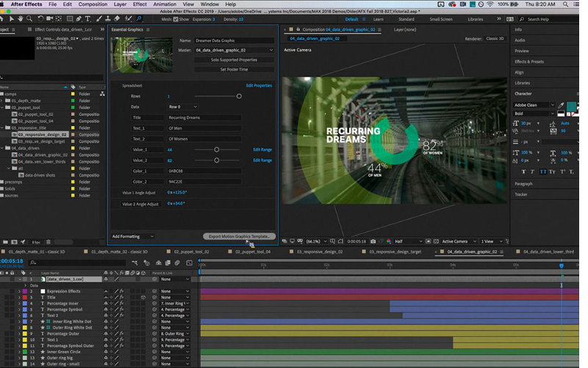Enable All Caps text style button
Image resolution: width=588 pixels, height=368 pixels.
[x=545, y=171]
